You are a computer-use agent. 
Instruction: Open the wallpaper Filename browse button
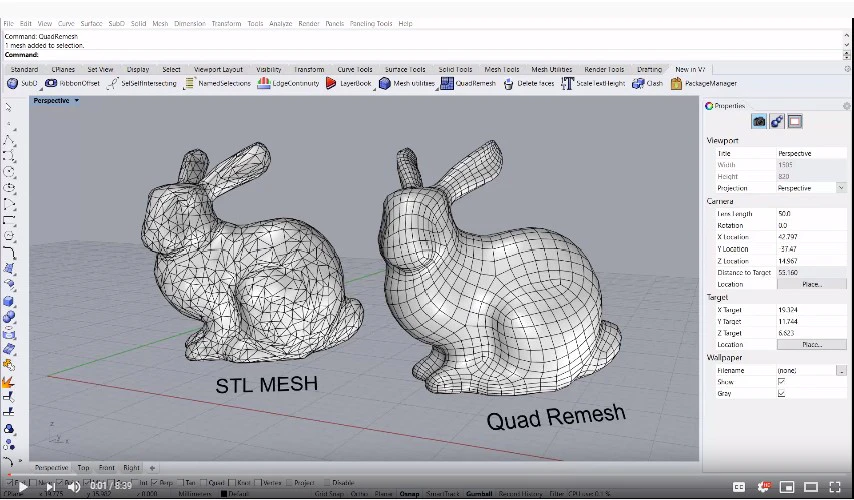pyautogui.click(x=841, y=370)
